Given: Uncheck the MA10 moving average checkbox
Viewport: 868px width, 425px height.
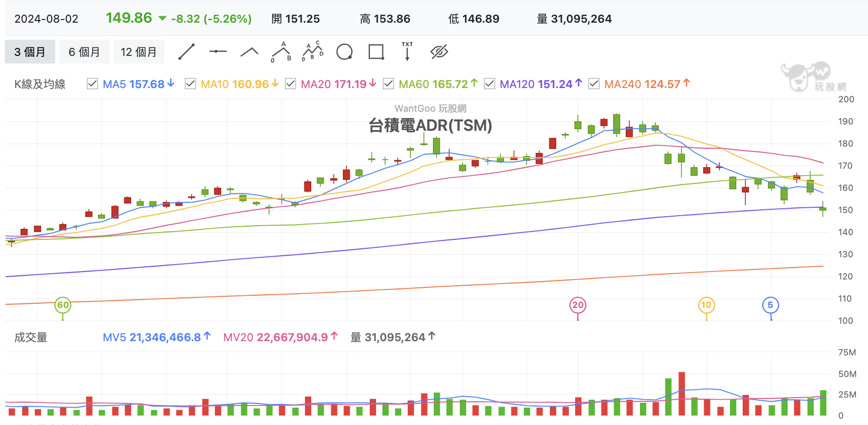Looking at the screenshot, I should click(x=191, y=83).
